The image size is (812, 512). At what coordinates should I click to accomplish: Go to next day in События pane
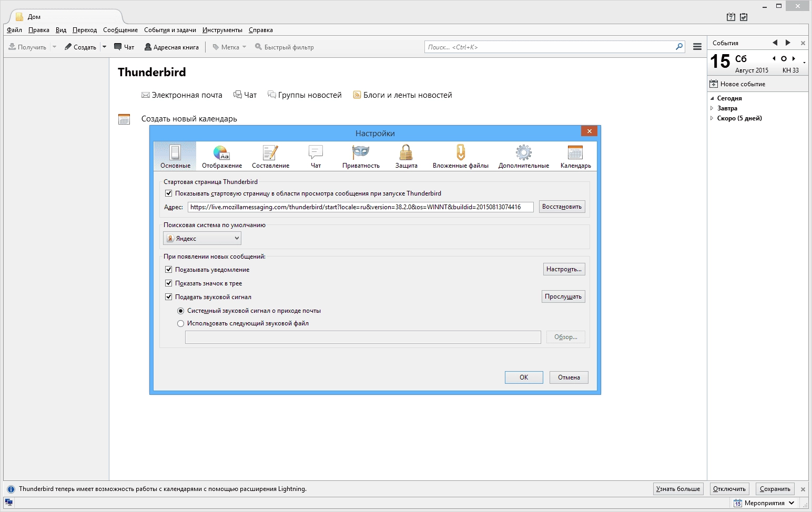[788, 43]
